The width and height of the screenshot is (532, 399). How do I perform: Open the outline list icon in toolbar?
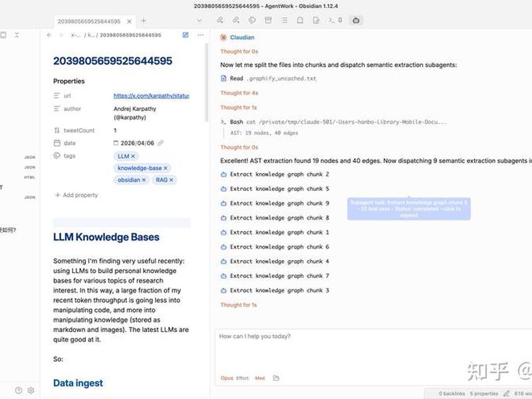[285, 21]
